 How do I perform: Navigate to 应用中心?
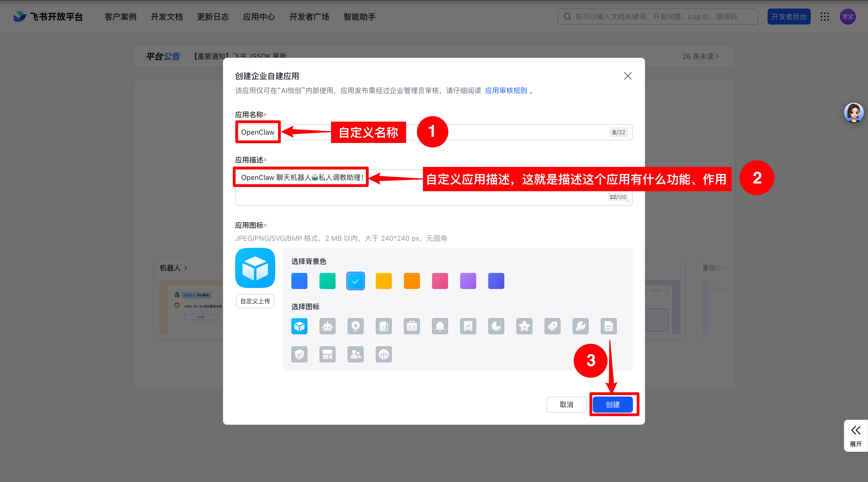[x=259, y=17]
